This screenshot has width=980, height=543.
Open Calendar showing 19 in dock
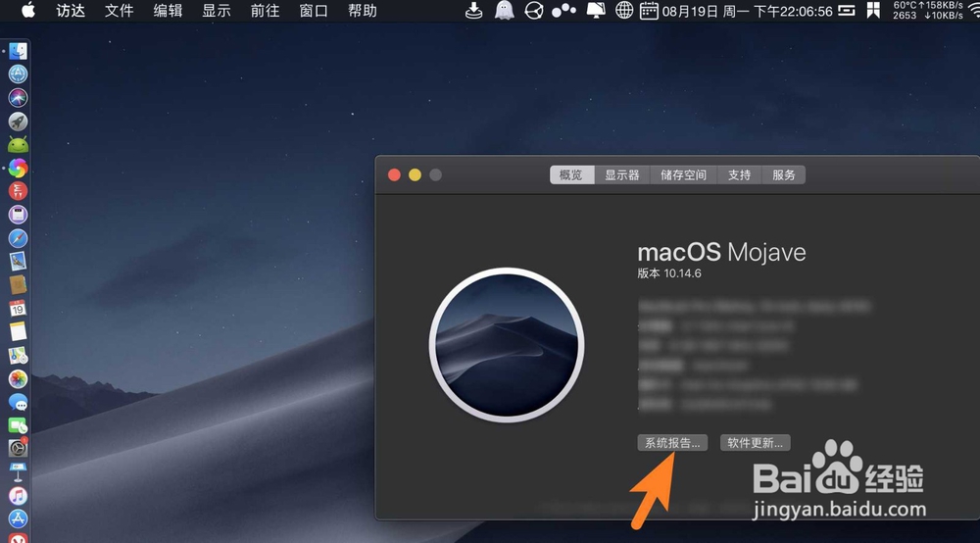[x=18, y=309]
